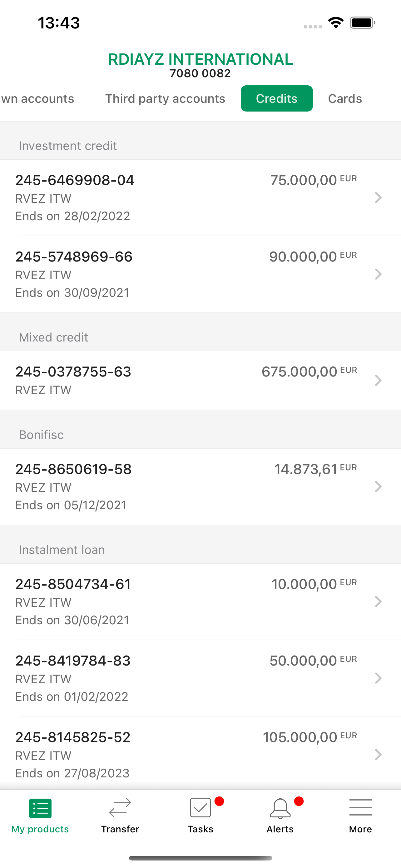Expand credit 245-6469908-04 chevron

[378, 197]
